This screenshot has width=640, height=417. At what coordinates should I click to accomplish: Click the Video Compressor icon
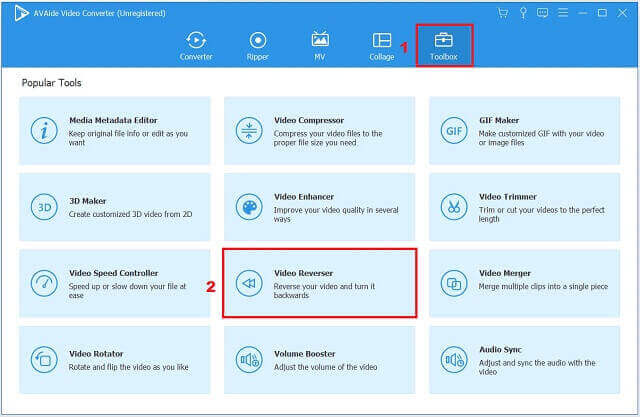pyautogui.click(x=249, y=131)
